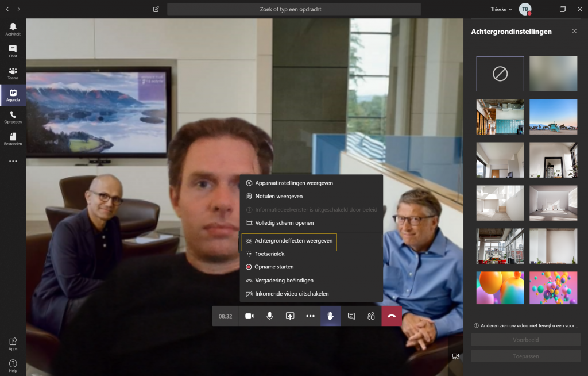Click the search box 'Zoek of typ een opdracht'
The width and height of the screenshot is (588, 376).
(x=293, y=9)
